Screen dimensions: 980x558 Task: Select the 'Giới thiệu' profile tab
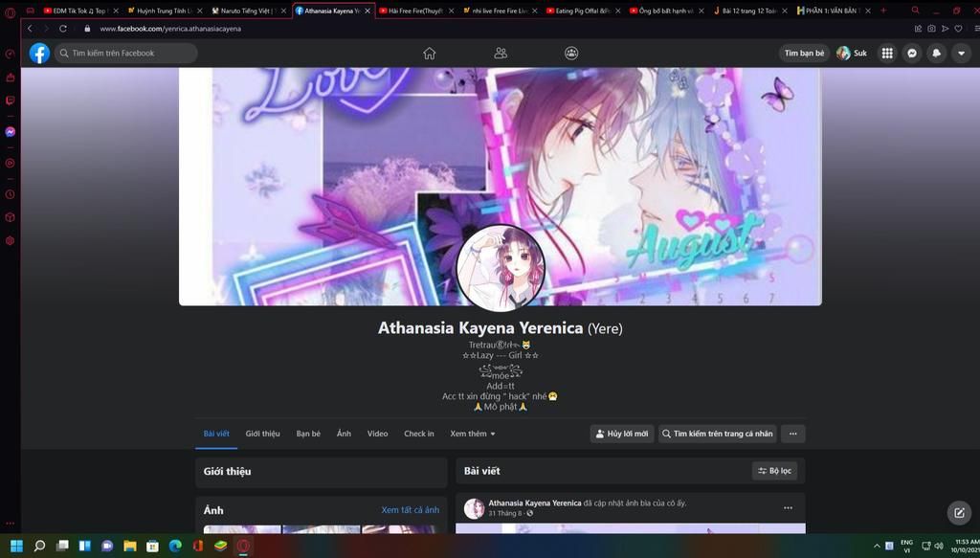tap(262, 434)
